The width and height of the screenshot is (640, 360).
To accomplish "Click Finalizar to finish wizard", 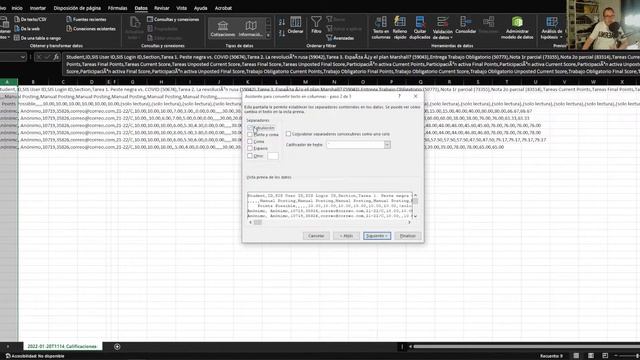I will pyautogui.click(x=407, y=236).
